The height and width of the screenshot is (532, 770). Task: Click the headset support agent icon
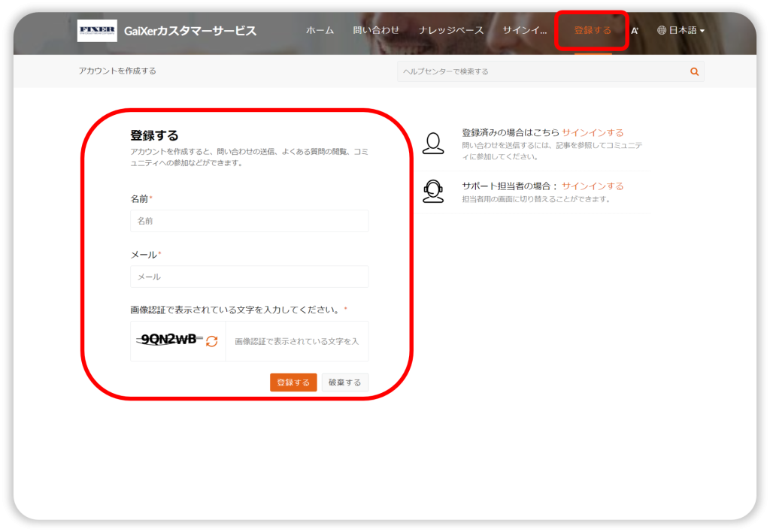pos(433,192)
